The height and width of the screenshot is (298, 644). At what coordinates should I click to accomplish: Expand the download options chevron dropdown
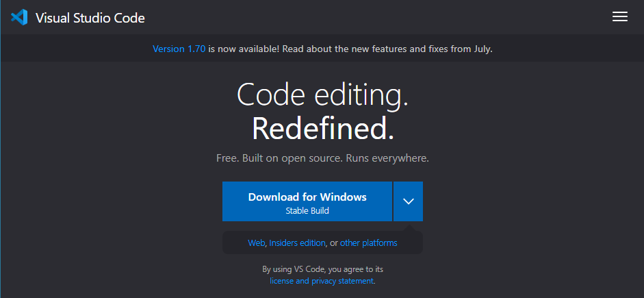pos(409,201)
